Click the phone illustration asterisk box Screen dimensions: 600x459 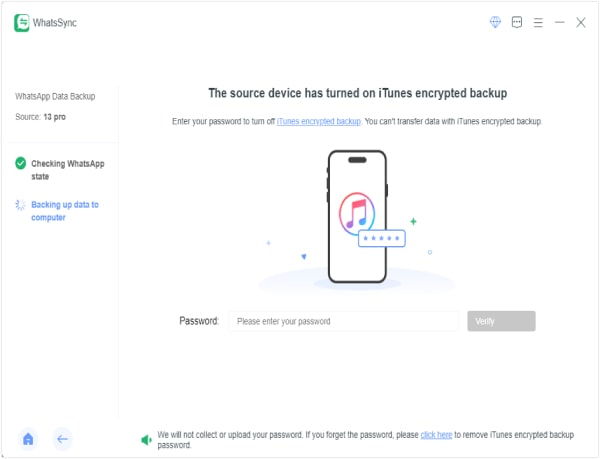click(x=382, y=238)
